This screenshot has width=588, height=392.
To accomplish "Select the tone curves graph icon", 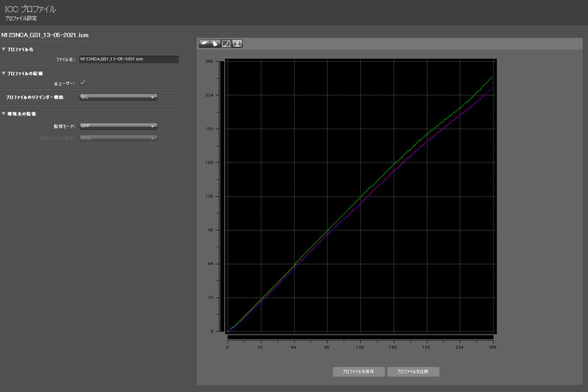I will [226, 43].
